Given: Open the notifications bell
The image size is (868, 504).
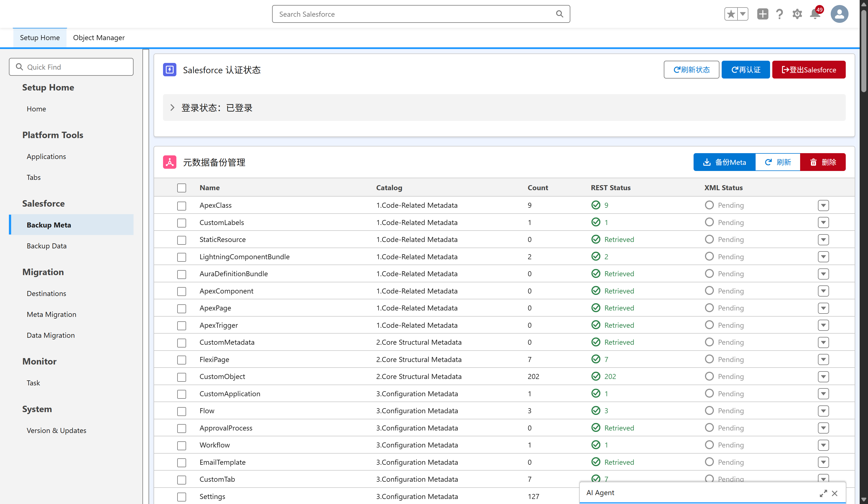Looking at the screenshot, I should pos(815,14).
